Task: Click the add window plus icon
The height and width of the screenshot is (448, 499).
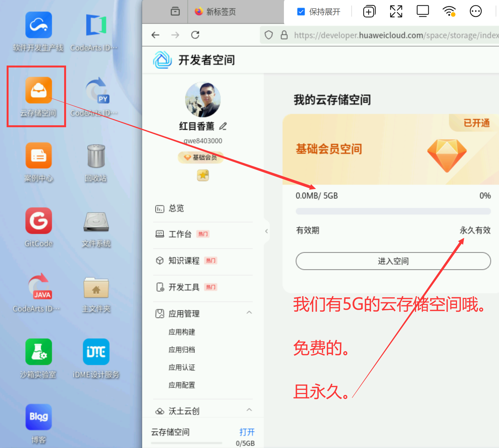Action: pos(369,11)
